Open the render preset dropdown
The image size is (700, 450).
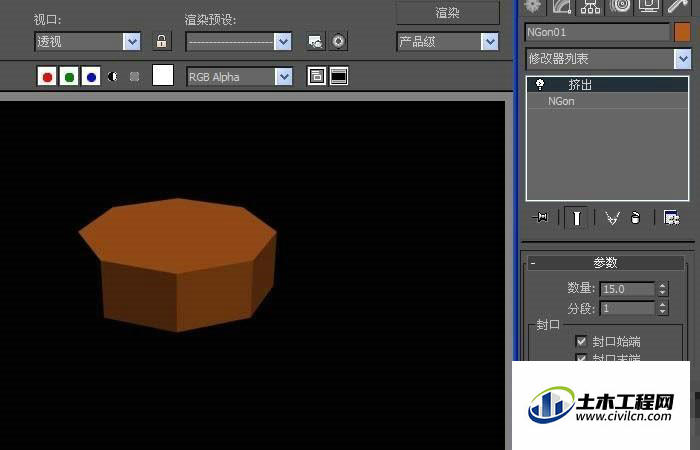[x=239, y=42]
